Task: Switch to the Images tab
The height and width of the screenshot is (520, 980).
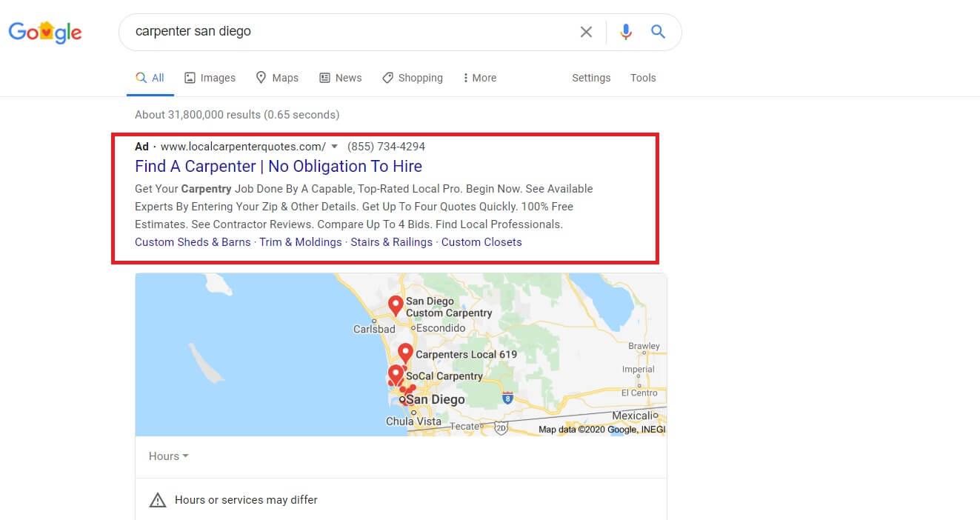Action: pyautogui.click(x=210, y=78)
